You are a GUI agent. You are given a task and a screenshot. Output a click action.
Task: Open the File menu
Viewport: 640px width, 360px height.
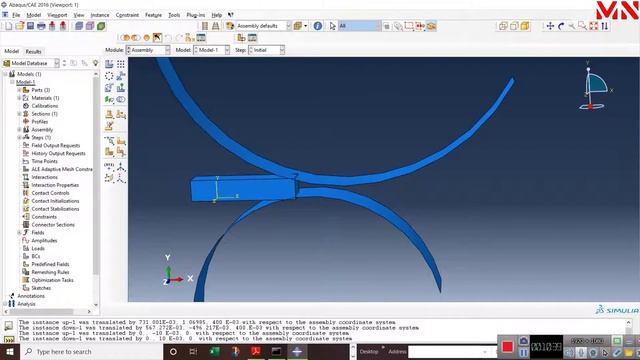[16, 15]
